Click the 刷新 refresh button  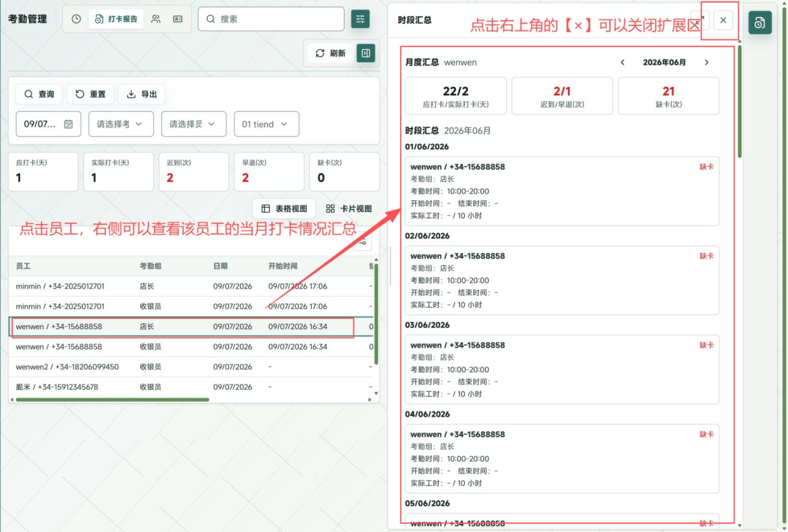click(330, 53)
